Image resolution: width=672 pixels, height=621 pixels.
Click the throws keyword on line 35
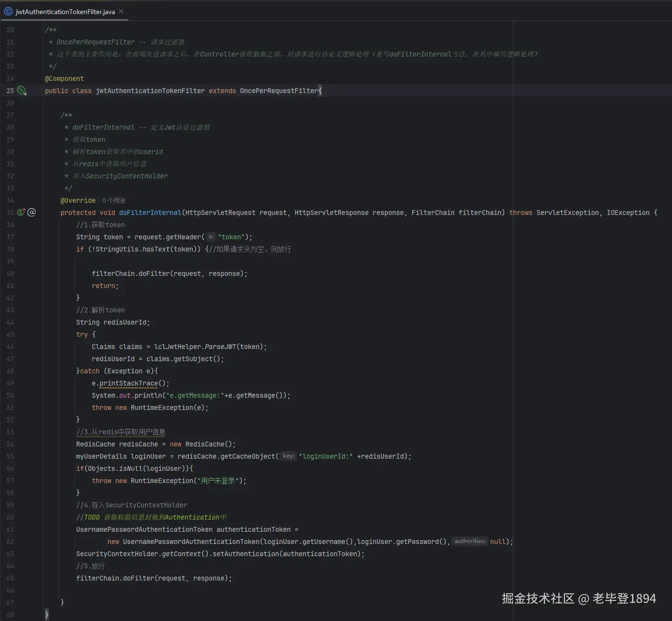pos(521,213)
